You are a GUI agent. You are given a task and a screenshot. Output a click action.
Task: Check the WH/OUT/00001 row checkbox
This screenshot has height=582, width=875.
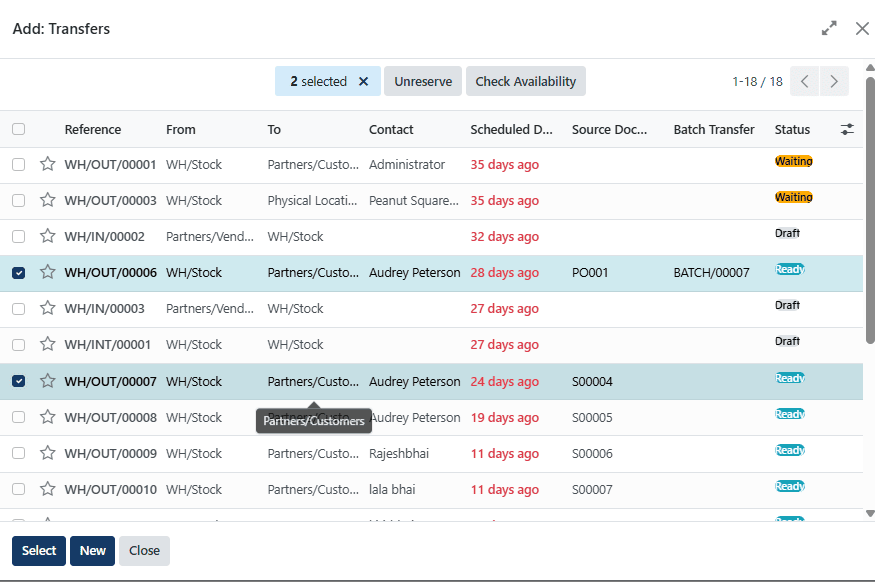tap(18, 165)
